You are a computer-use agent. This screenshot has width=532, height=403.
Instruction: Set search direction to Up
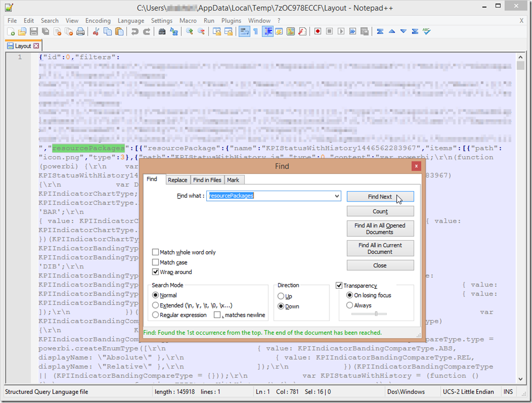[281, 296]
